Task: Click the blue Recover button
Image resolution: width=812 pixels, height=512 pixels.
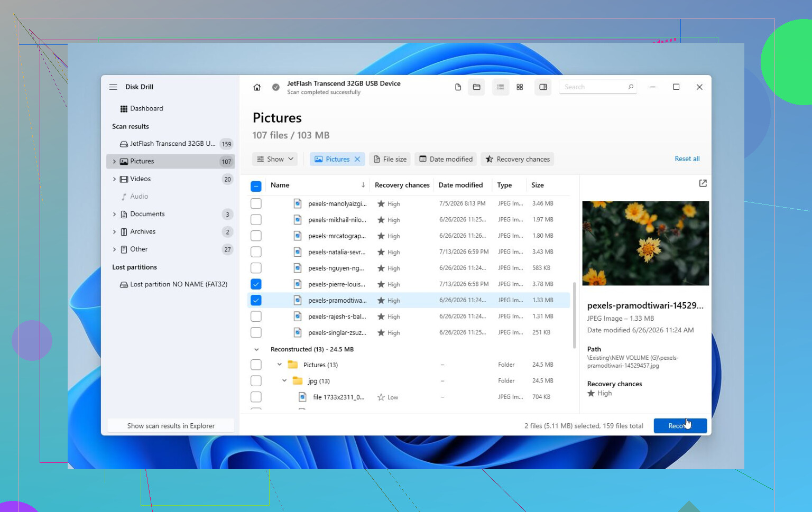Action: point(680,426)
